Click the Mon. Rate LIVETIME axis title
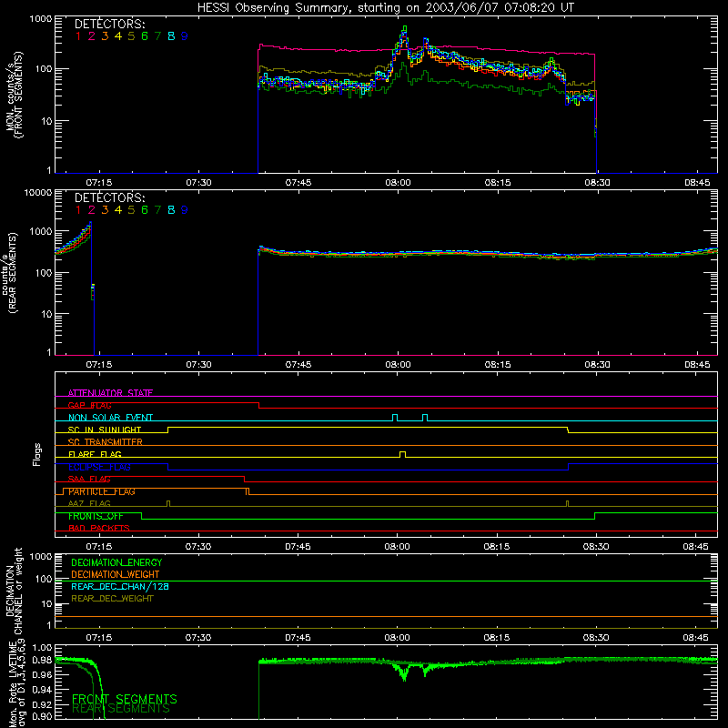Screen dimensions: 728x728 coord(17,682)
